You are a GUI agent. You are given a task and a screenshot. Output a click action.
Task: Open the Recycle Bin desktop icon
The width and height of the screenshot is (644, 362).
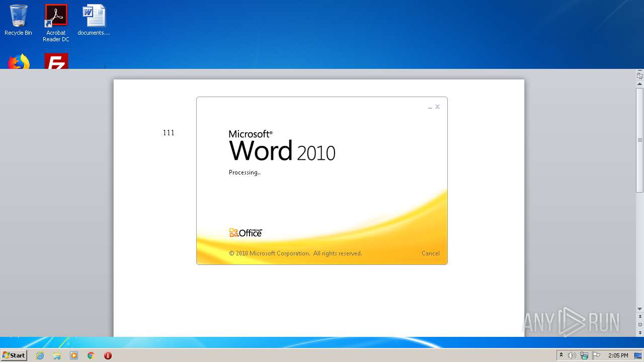click(x=18, y=20)
